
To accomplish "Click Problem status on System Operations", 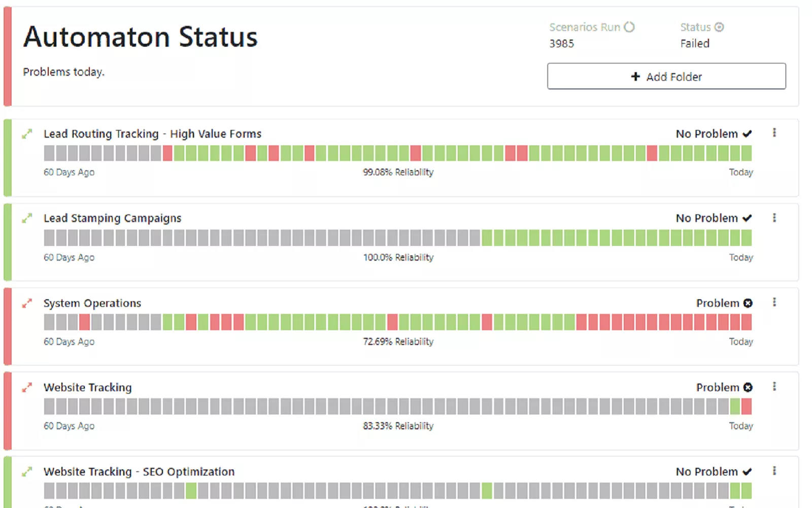I will tap(724, 303).
